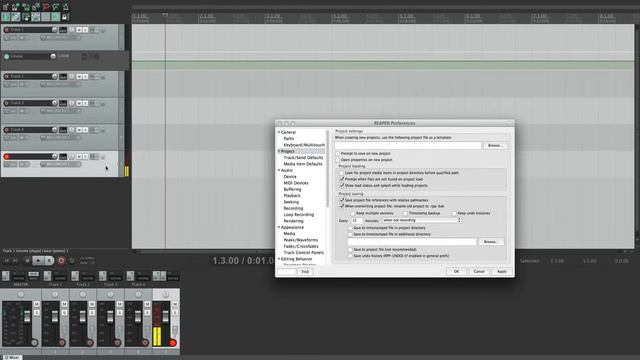Click Track 3 record arm in mixer
This screenshot has width=640, height=360.
117,343
